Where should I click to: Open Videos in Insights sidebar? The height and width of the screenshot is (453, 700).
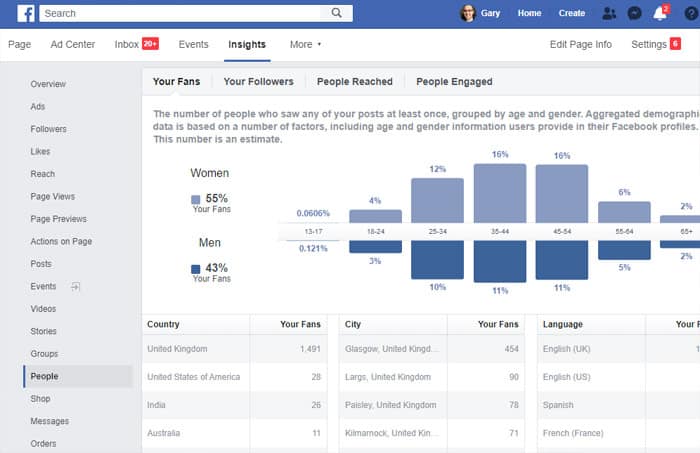coord(43,308)
